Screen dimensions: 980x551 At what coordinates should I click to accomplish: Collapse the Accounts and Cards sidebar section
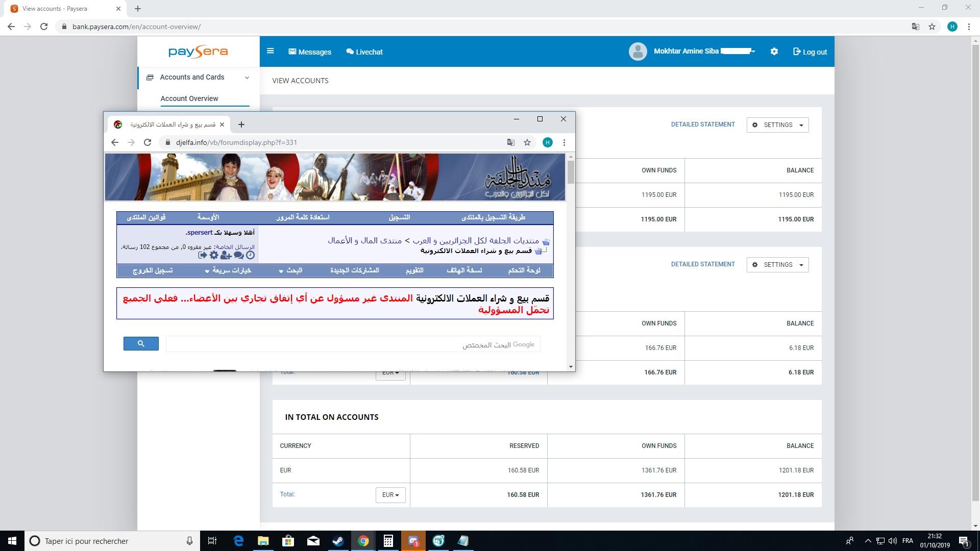tap(247, 78)
